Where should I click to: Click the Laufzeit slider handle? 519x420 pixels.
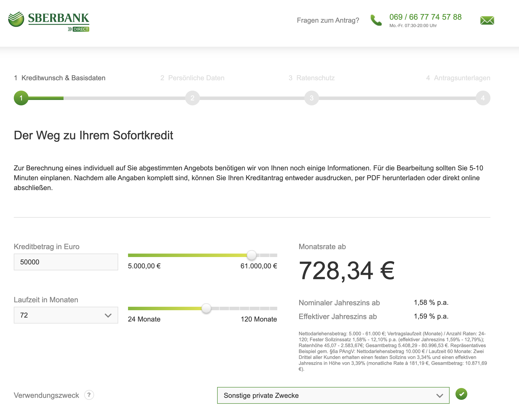(x=206, y=308)
